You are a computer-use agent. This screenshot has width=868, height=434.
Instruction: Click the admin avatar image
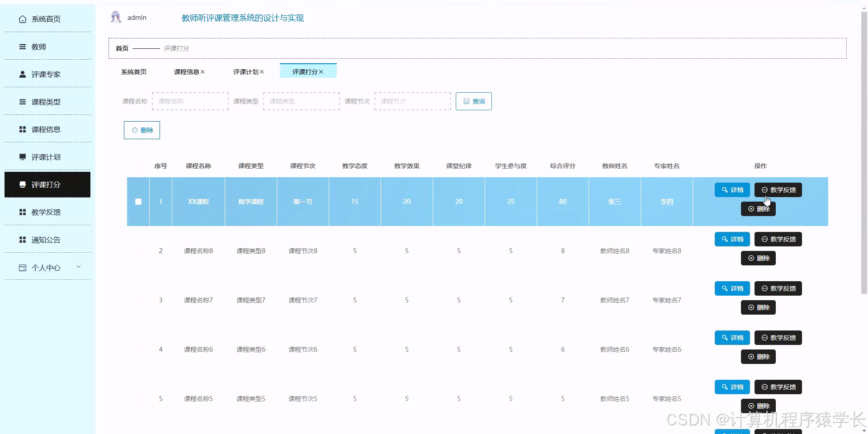click(116, 17)
